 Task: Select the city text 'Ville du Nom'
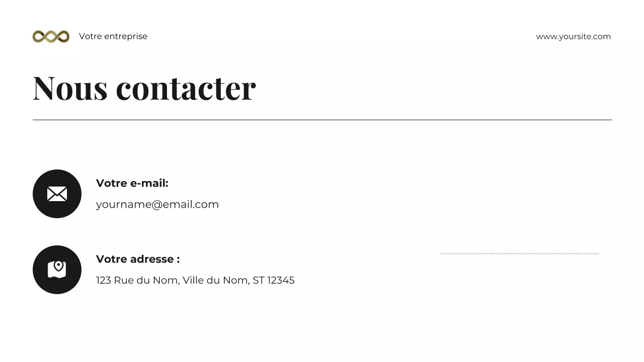pos(215,280)
